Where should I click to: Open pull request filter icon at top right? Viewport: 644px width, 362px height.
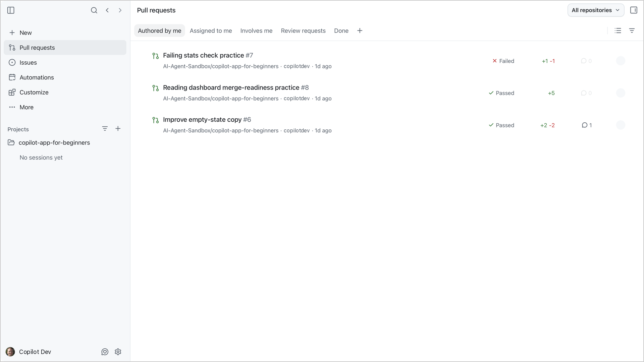click(632, 31)
